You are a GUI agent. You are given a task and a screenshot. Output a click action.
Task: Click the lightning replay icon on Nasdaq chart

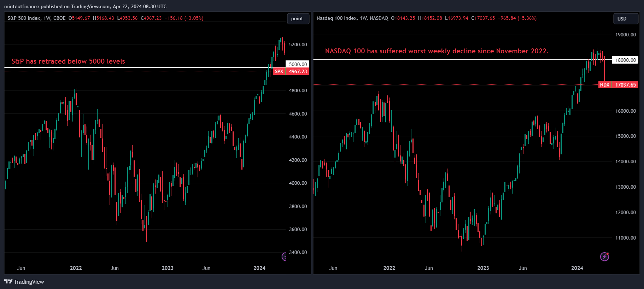pyautogui.click(x=605, y=256)
